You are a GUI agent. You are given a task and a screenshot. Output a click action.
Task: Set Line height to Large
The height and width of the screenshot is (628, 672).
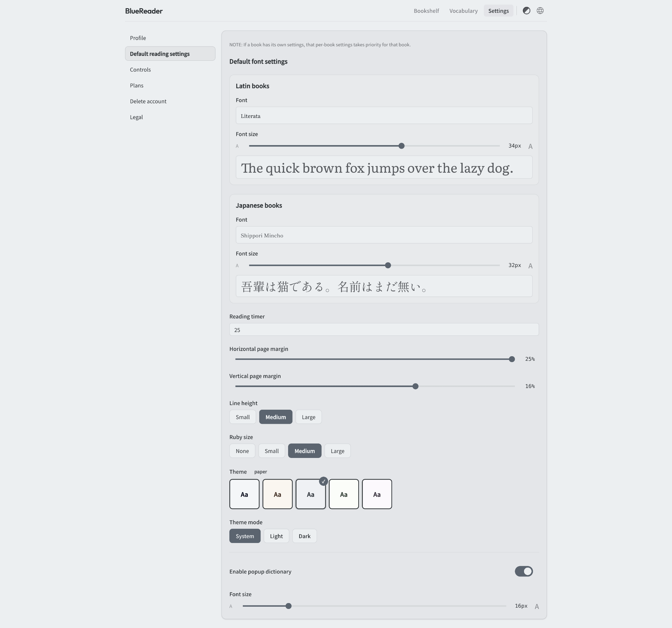(x=309, y=417)
